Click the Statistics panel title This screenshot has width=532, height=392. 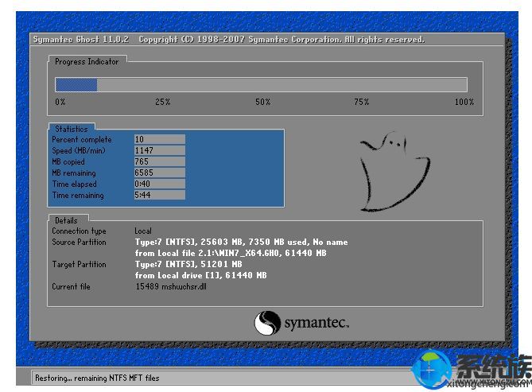(72, 129)
